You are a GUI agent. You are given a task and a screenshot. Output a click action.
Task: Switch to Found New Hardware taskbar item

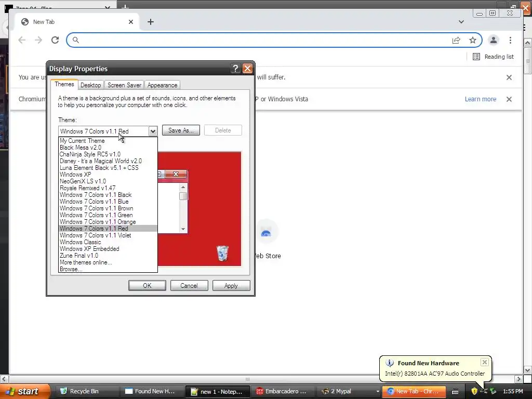153,391
